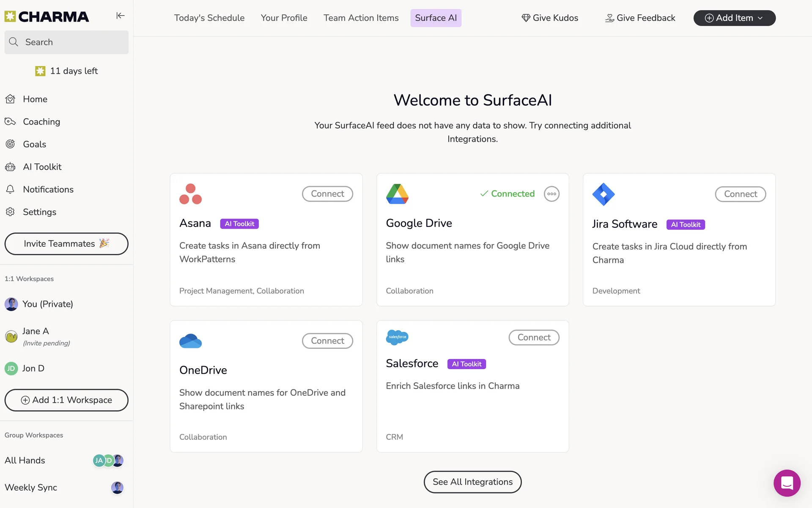Open AI Toolkit in sidebar
Screen dimensions: 812x508
(x=42, y=167)
